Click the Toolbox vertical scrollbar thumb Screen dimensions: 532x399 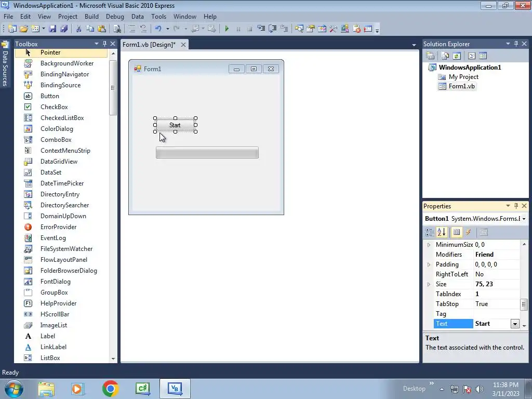click(x=113, y=88)
